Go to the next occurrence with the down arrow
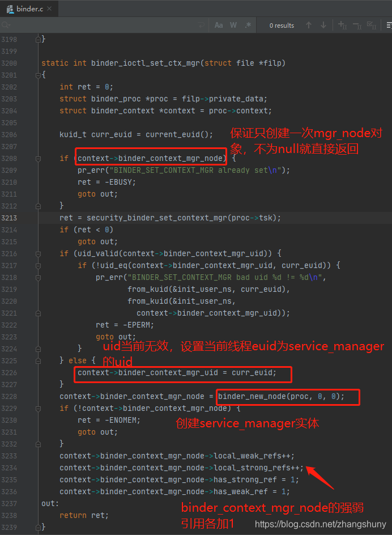 tap(323, 26)
